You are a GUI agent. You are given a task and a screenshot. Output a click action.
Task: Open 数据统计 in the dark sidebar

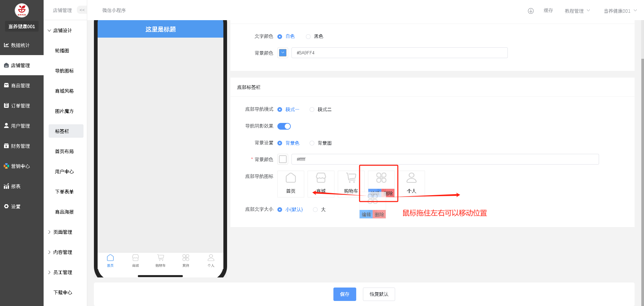20,45
